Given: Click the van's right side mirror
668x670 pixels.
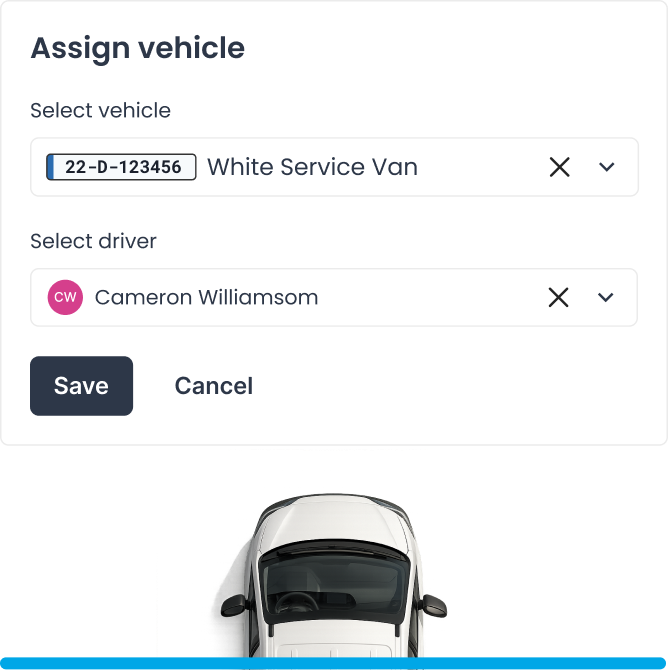Looking at the screenshot, I should 434,605.
